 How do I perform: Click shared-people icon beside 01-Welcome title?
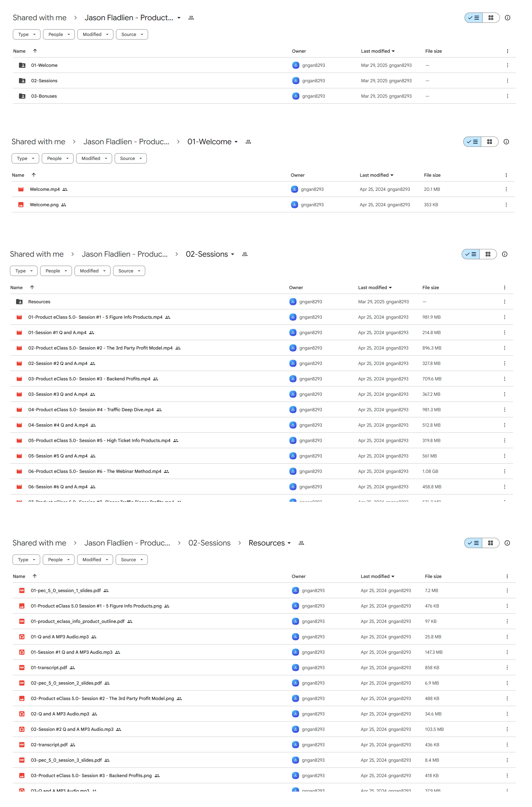pos(248,142)
